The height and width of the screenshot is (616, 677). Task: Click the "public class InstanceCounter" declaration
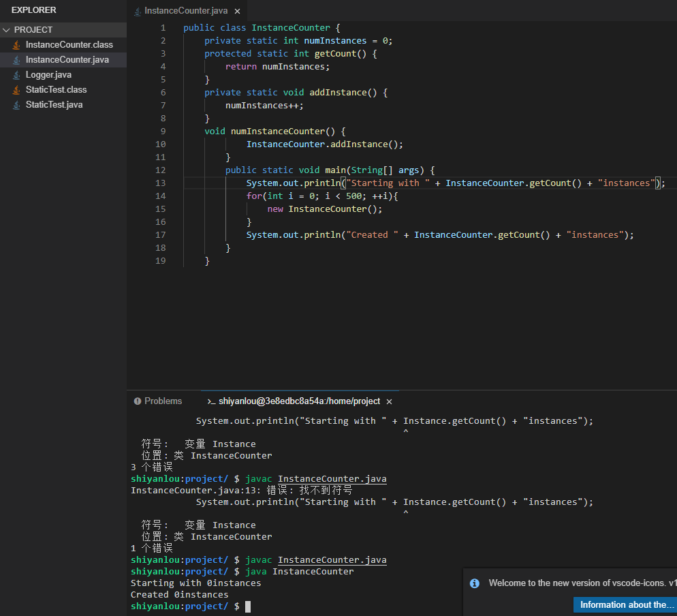tap(257, 28)
